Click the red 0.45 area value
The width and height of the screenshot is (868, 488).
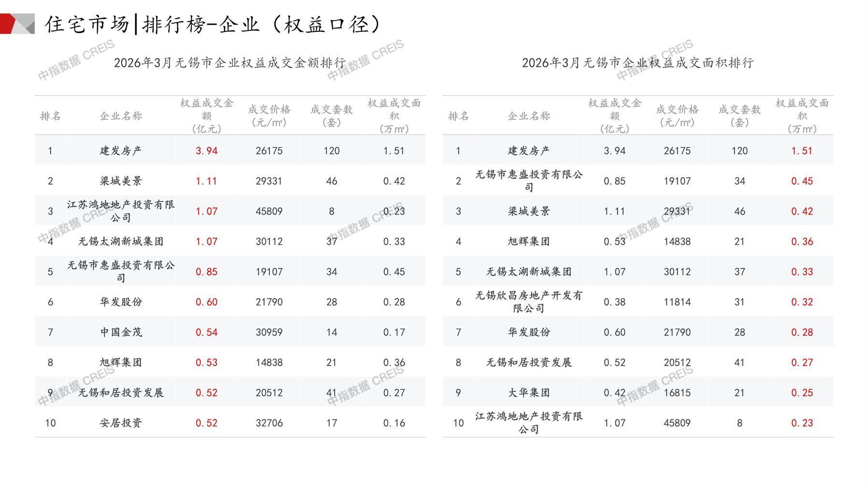(802, 181)
